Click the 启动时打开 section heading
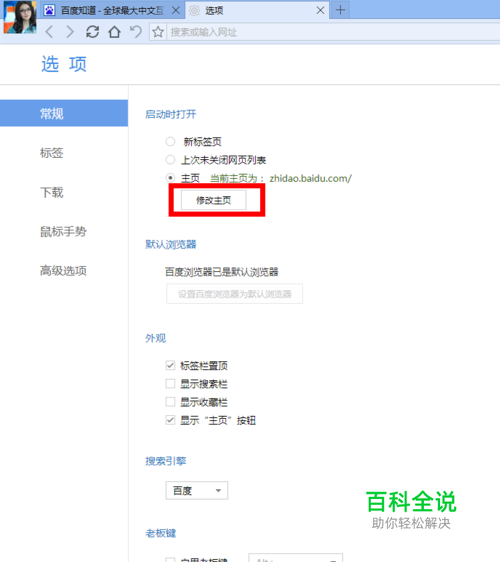The width and height of the screenshot is (500, 562). coord(171,114)
